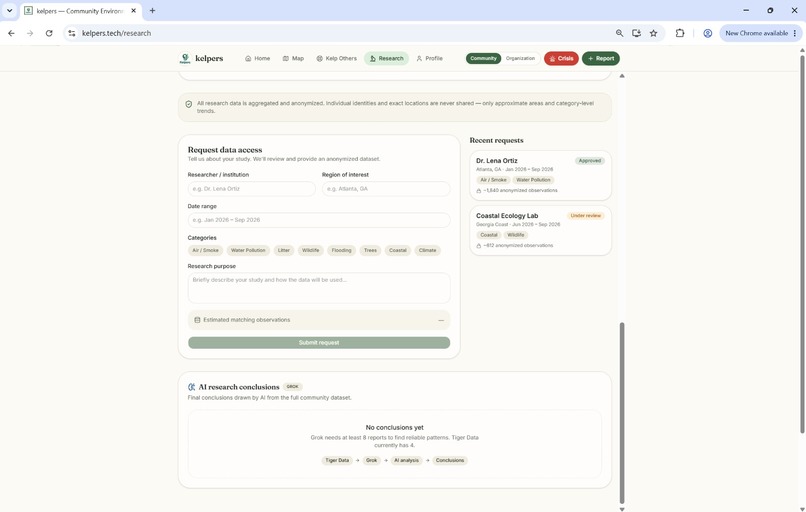806x512 pixels.
Task: Select the Research nav tab
Action: [x=387, y=59]
